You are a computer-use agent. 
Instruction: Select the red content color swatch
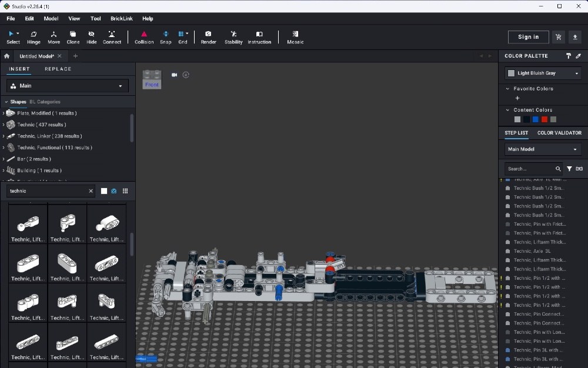coord(544,119)
